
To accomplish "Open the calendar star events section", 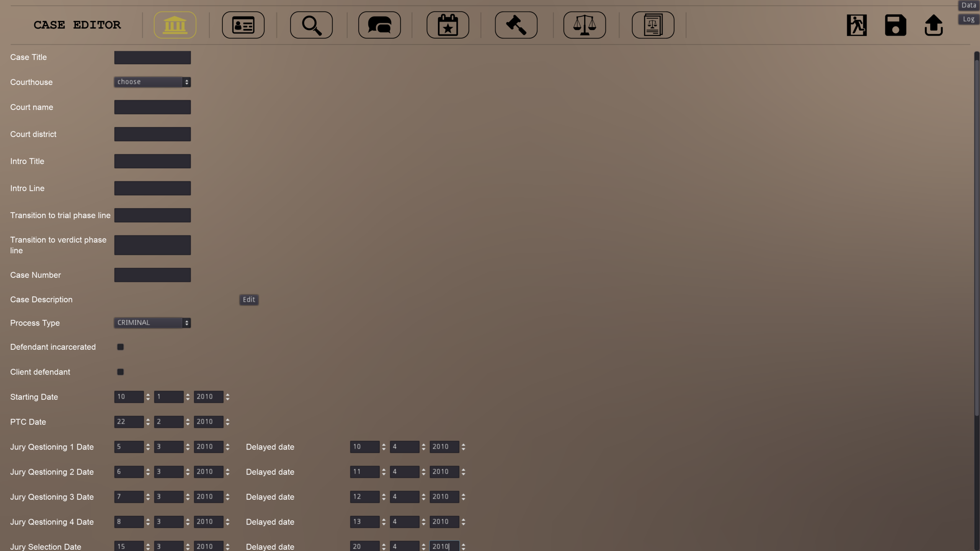I will tap(448, 25).
